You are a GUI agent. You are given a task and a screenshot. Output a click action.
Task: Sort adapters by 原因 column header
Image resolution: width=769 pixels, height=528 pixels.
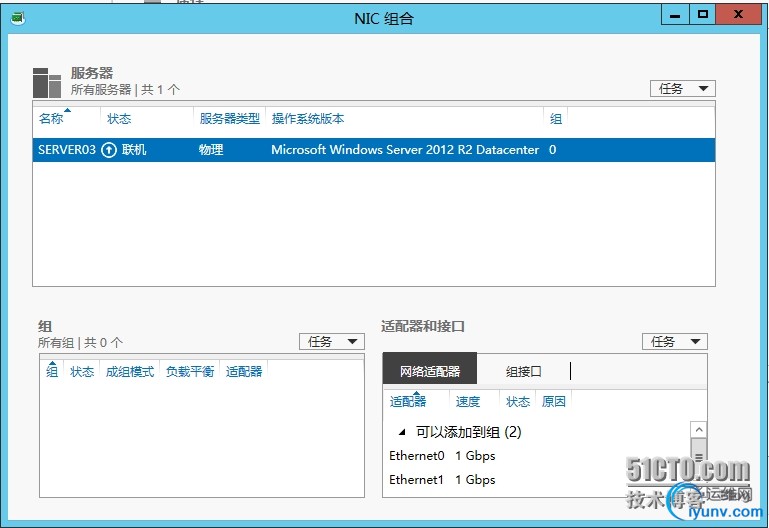[554, 402]
